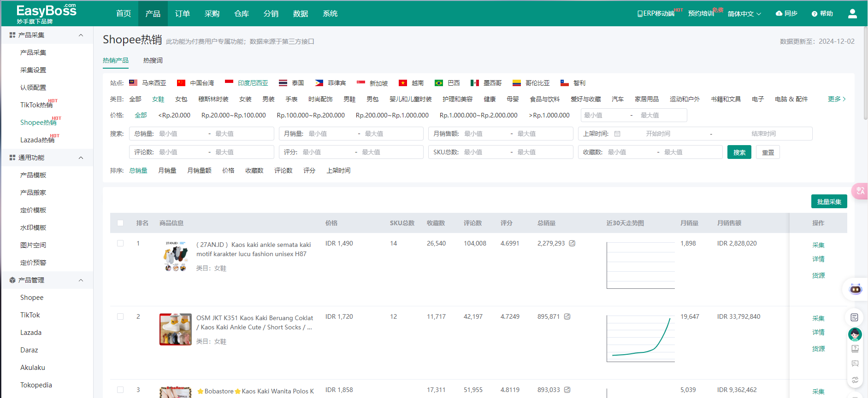The height and width of the screenshot is (398, 868).
Task: Click the page vertical scrollbar
Action: click(x=865, y=74)
